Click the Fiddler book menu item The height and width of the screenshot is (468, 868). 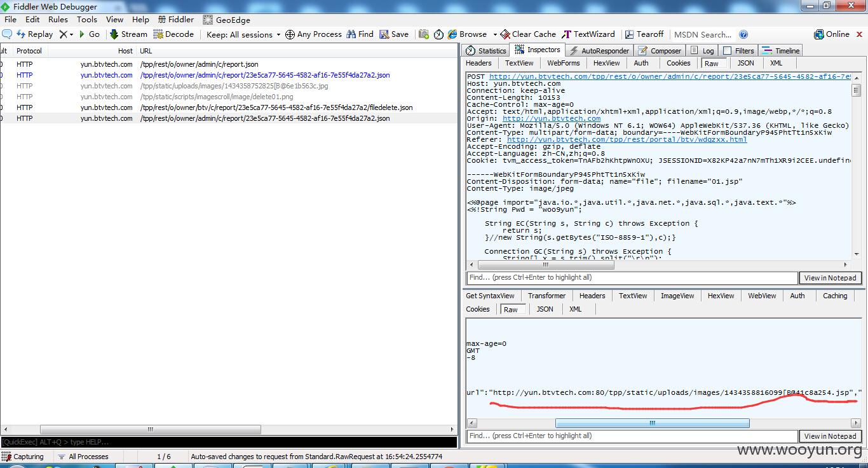coord(176,20)
